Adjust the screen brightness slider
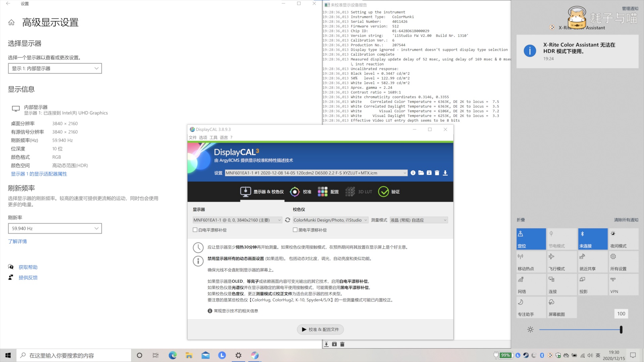Screen dimensions: 644x362 [580, 329]
